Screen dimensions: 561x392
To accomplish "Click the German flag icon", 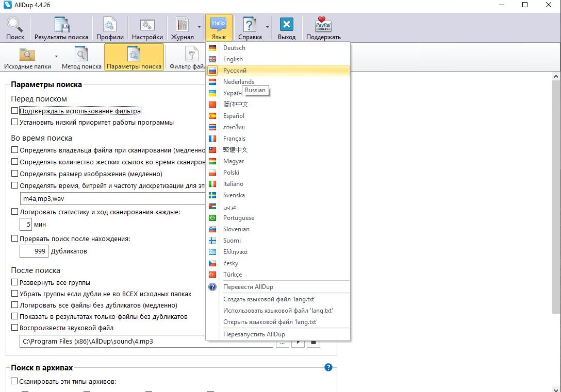I will [x=212, y=48].
